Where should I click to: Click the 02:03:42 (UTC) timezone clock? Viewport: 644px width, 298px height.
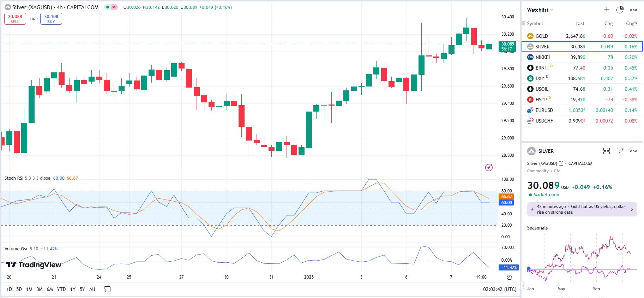pyautogui.click(x=499, y=289)
